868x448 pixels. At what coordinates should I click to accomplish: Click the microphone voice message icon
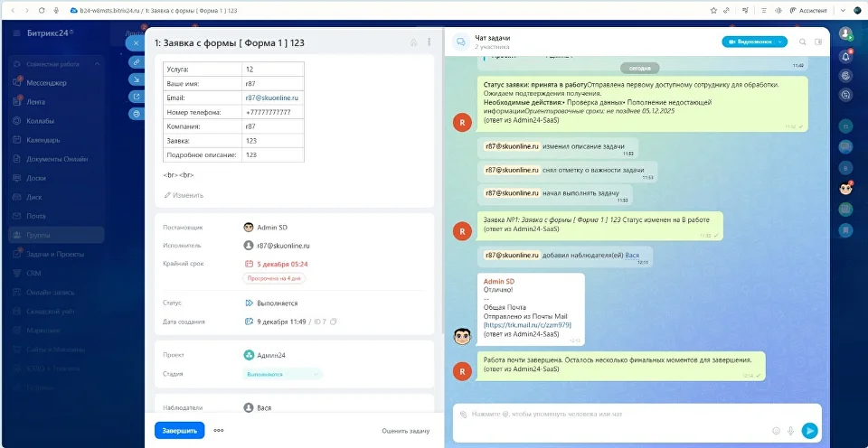click(x=790, y=431)
